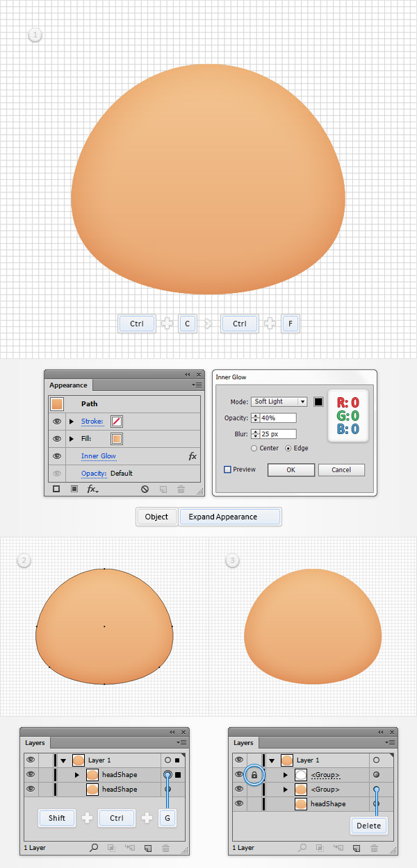Expand first Group in right Layers panel
Image resolution: width=417 pixels, height=868 pixels.
pyautogui.click(x=286, y=775)
